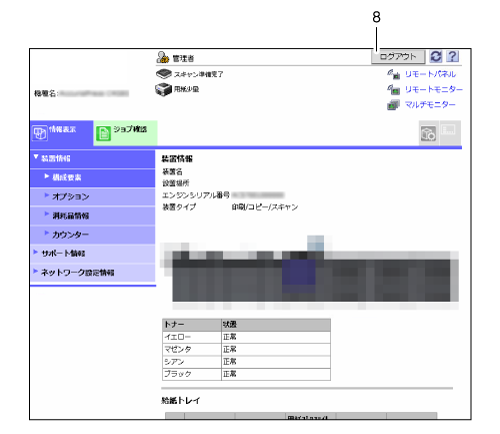The height and width of the screenshot is (434, 500).
Task: Click the pixelated device image
Action: click(x=311, y=273)
